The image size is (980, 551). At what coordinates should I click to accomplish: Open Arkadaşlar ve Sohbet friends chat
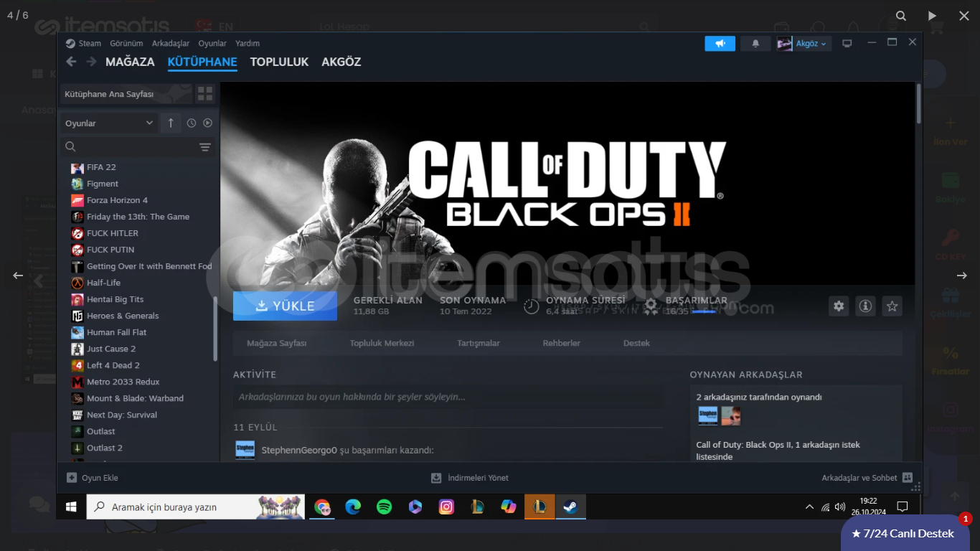[867, 478]
